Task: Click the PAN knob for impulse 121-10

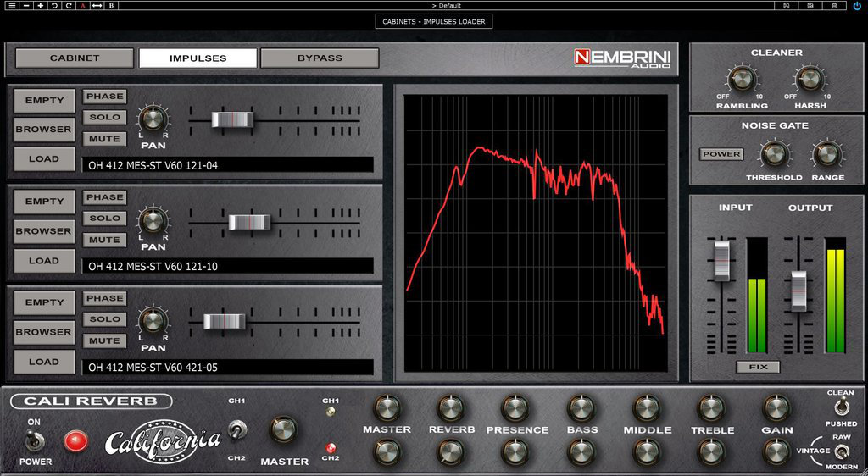Action: click(153, 220)
